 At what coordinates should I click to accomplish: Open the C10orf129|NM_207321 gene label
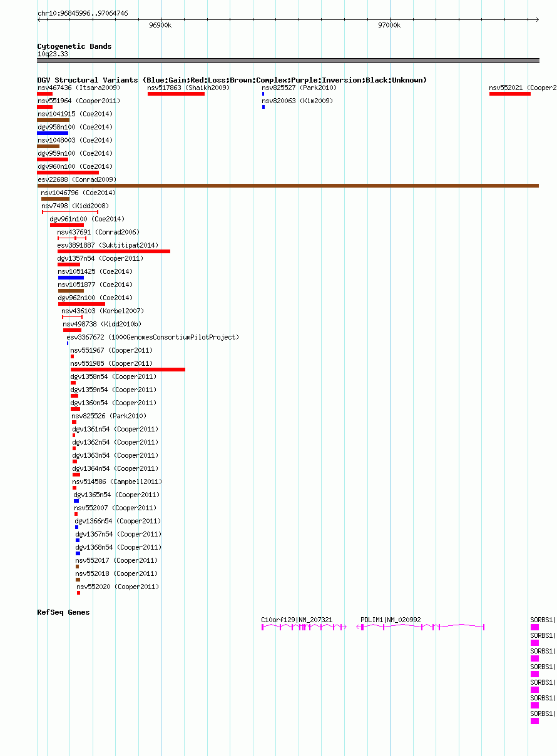pos(297,620)
